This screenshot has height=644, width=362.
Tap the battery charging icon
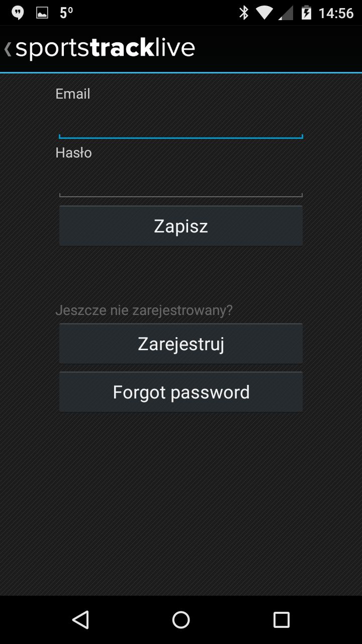306,13
